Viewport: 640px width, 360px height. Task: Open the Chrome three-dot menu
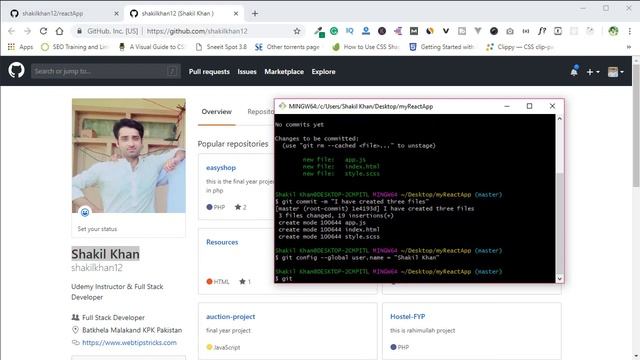(x=630, y=31)
